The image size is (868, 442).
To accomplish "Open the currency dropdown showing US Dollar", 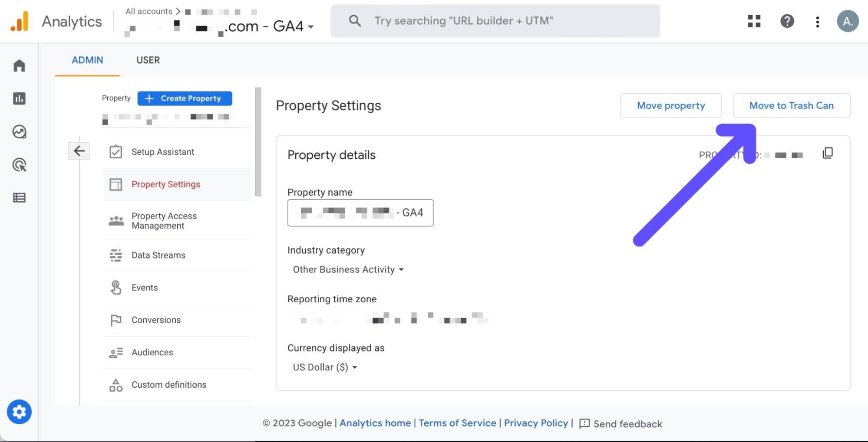I will (324, 367).
